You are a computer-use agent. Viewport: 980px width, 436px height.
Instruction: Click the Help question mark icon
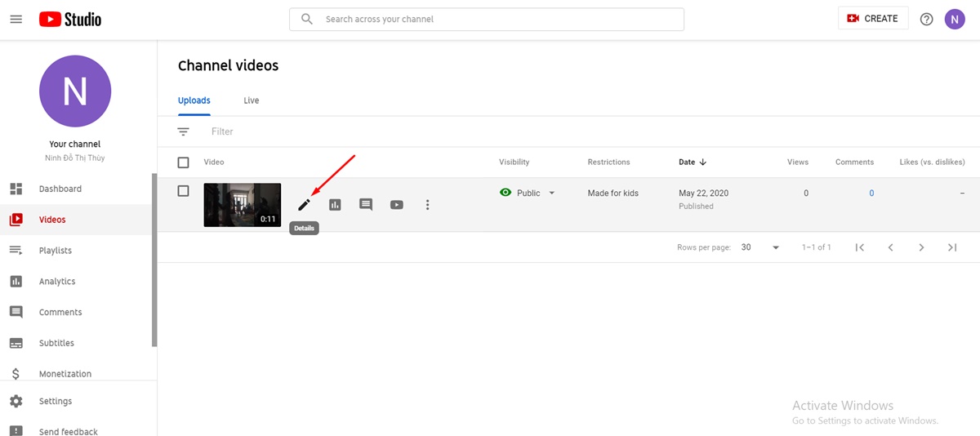[926, 19]
